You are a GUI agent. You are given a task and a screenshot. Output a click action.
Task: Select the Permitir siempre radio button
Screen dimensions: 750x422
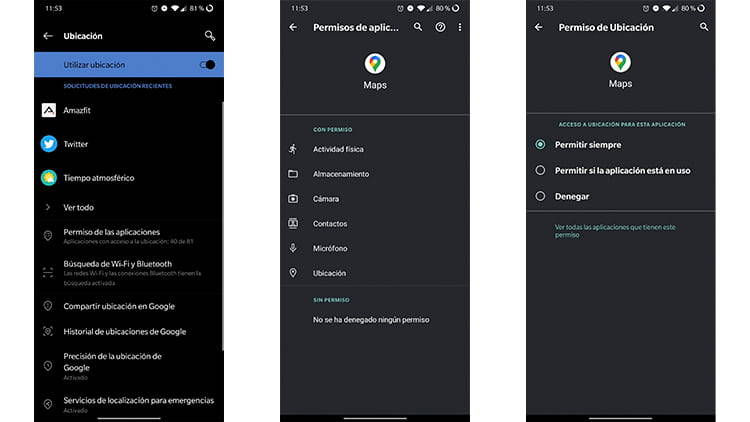point(540,145)
